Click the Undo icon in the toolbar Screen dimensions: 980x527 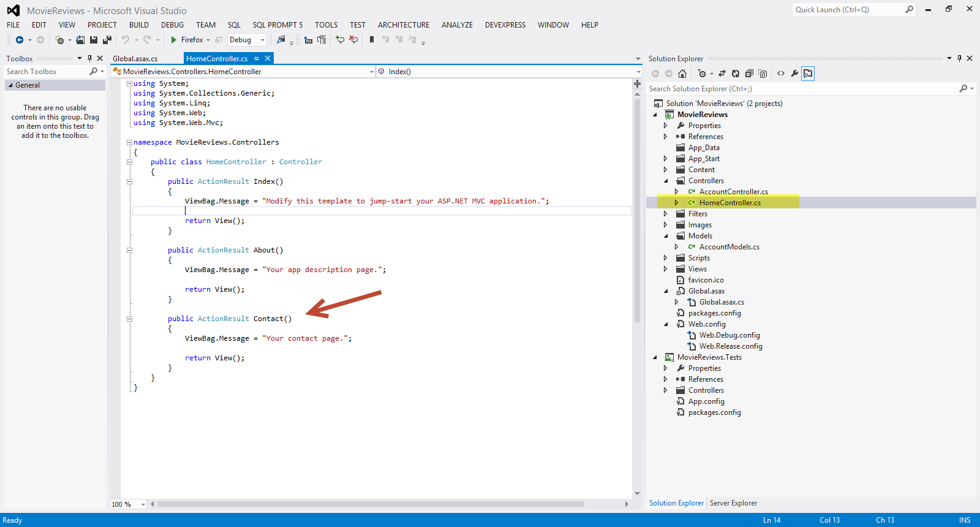click(x=126, y=40)
